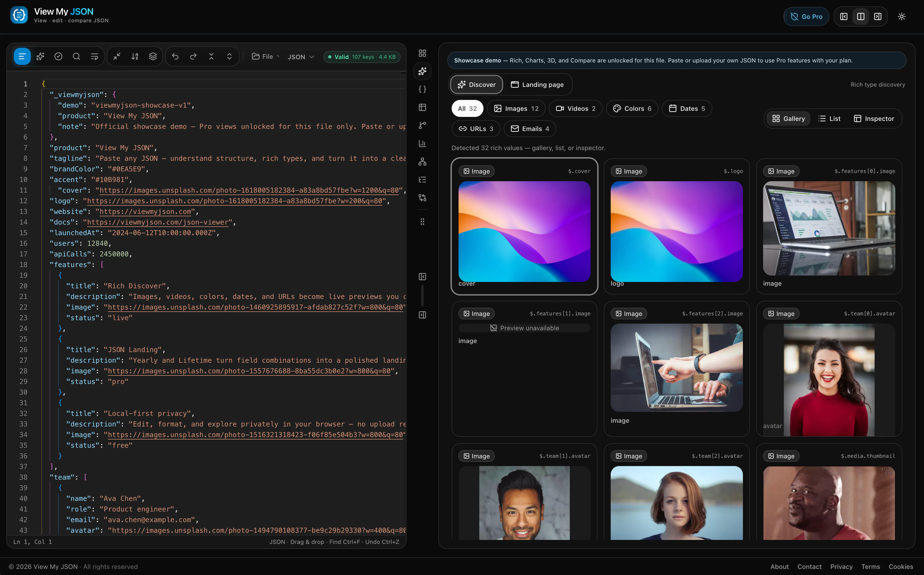This screenshot has height=575, width=924.
Task: Open the JSON format dropdown
Action: pos(301,57)
